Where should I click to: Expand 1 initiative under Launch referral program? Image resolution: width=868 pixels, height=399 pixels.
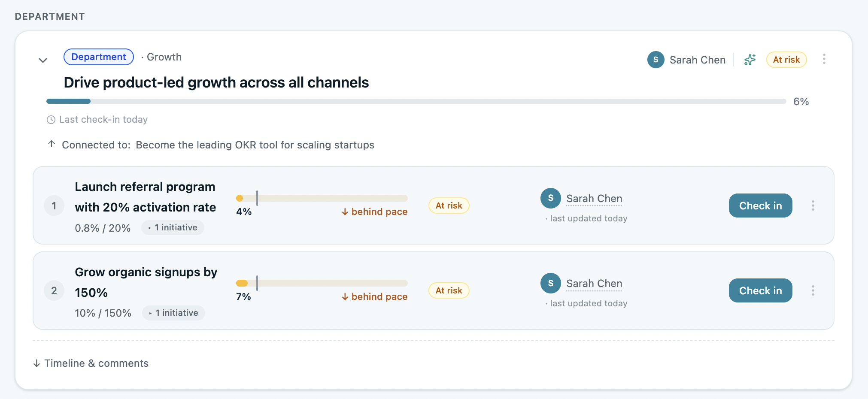click(x=173, y=227)
